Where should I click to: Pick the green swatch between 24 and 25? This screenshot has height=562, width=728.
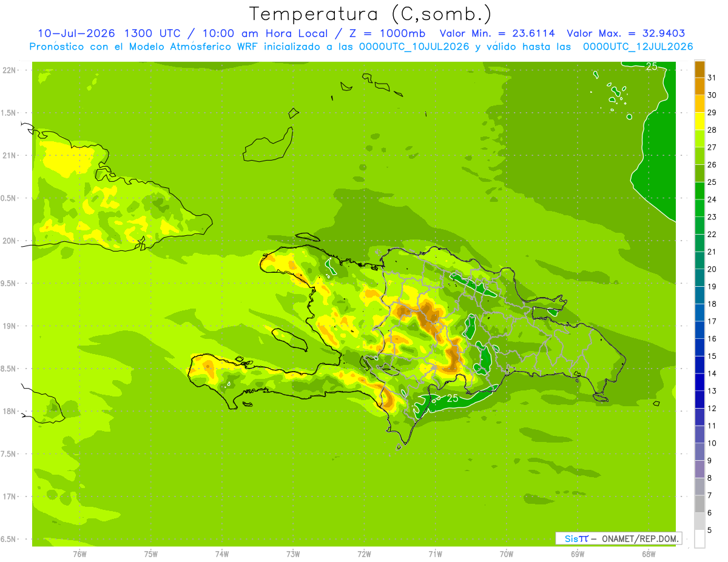pyautogui.click(x=700, y=191)
